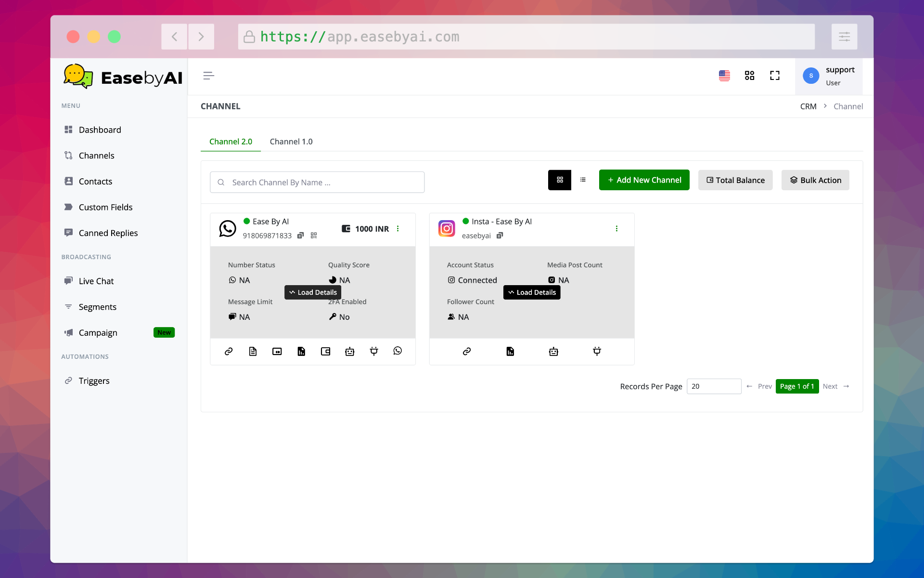The height and width of the screenshot is (578, 924).
Task: Click the Add New Channel button
Action: point(644,180)
